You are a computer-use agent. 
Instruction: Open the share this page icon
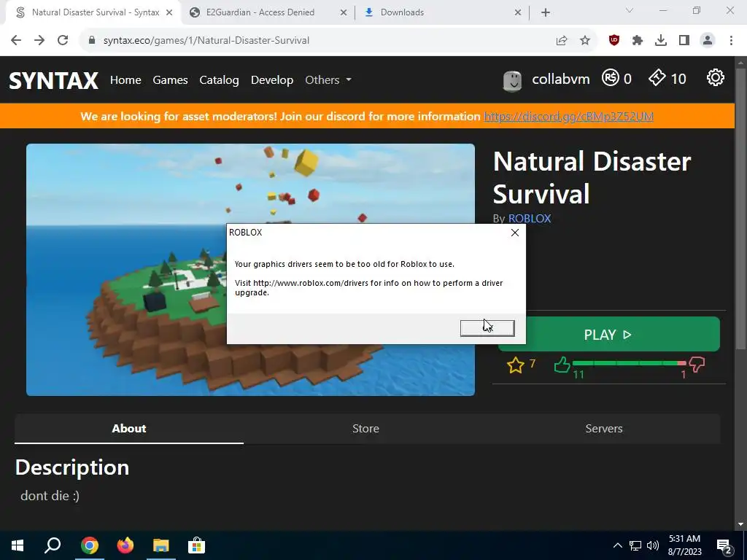(562, 41)
